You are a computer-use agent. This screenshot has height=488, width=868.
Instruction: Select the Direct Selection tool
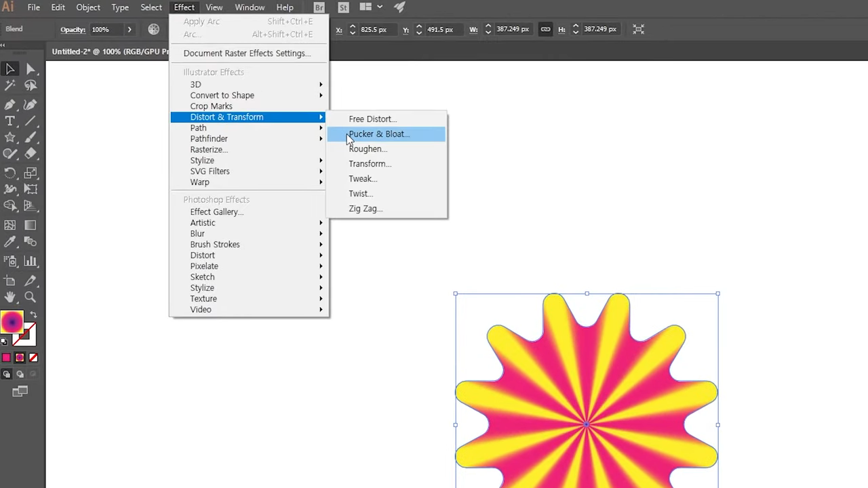[31, 68]
